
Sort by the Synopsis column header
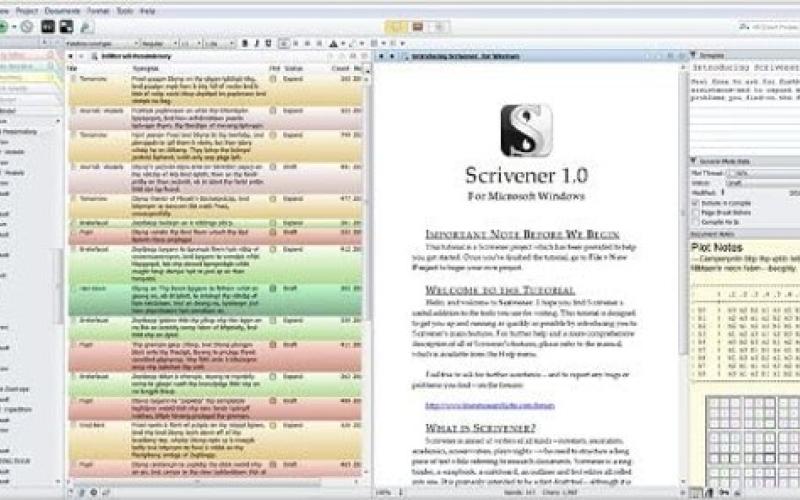tap(145, 68)
